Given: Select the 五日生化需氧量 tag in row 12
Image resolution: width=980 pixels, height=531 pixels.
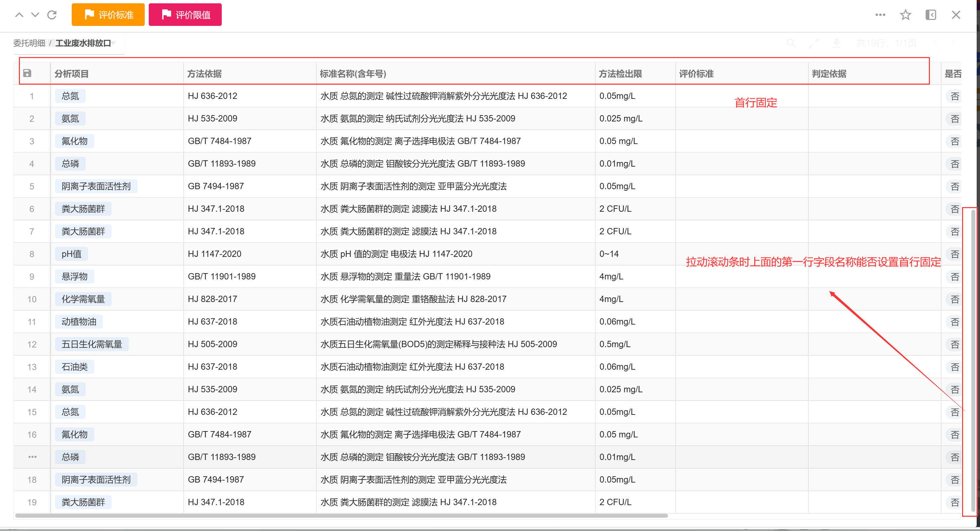Looking at the screenshot, I should coord(92,344).
